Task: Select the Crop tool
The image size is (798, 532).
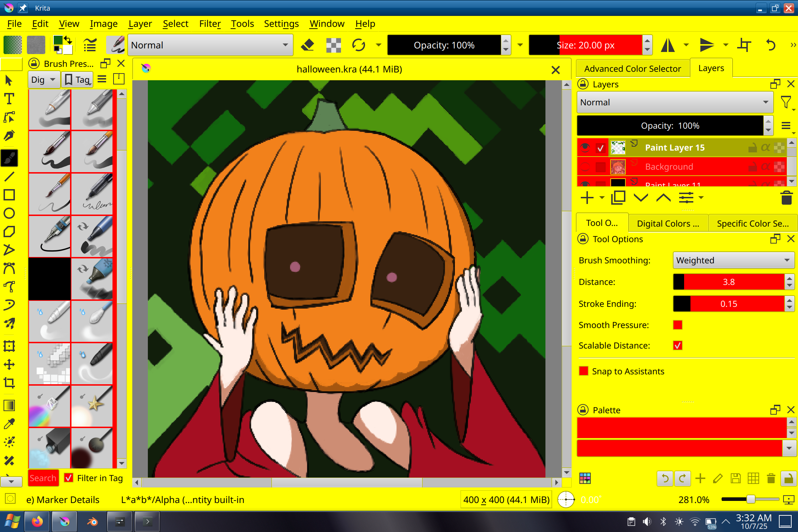Action: 9,383
